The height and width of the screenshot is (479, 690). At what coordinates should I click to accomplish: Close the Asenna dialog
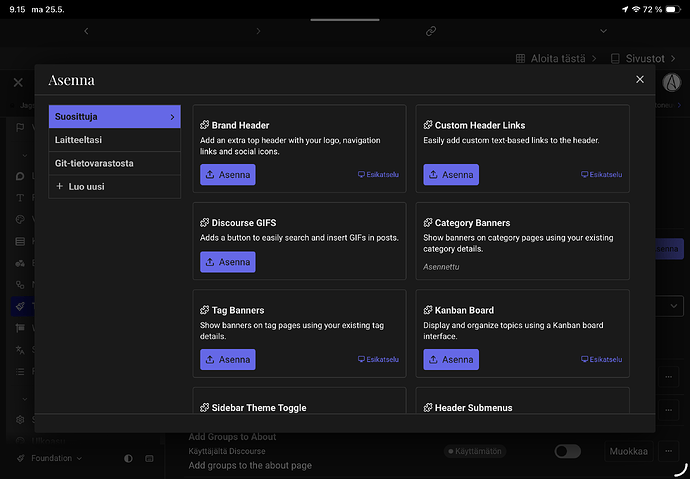(x=640, y=79)
